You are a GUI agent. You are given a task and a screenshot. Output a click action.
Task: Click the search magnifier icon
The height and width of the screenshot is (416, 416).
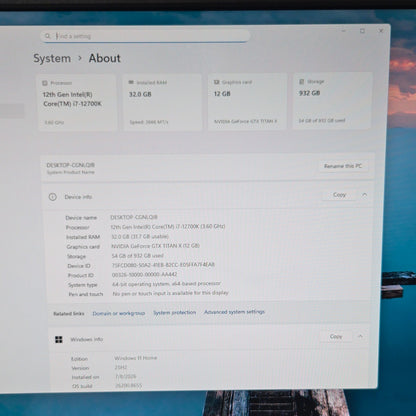[48, 36]
